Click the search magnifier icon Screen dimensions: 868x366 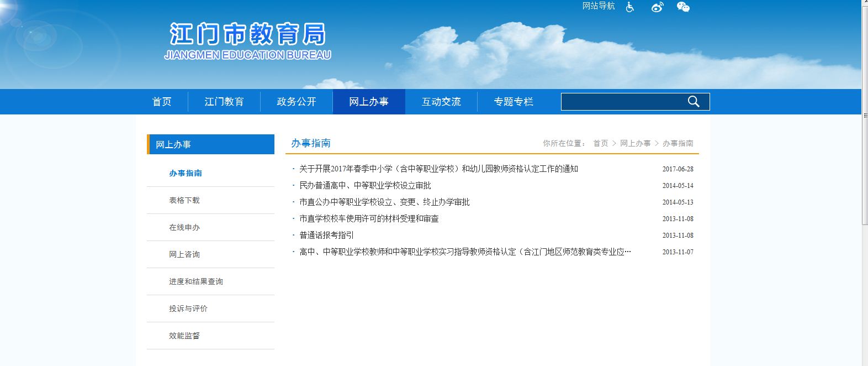tap(694, 102)
